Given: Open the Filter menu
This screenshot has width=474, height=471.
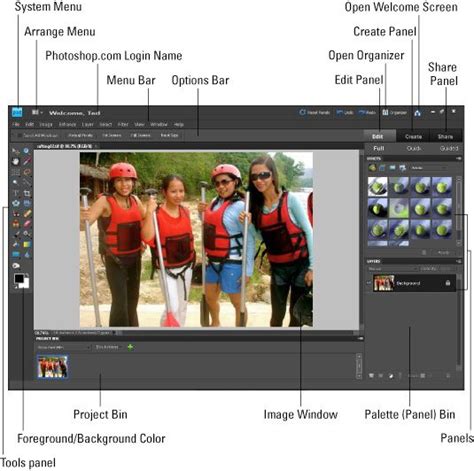Looking at the screenshot, I should (123, 124).
